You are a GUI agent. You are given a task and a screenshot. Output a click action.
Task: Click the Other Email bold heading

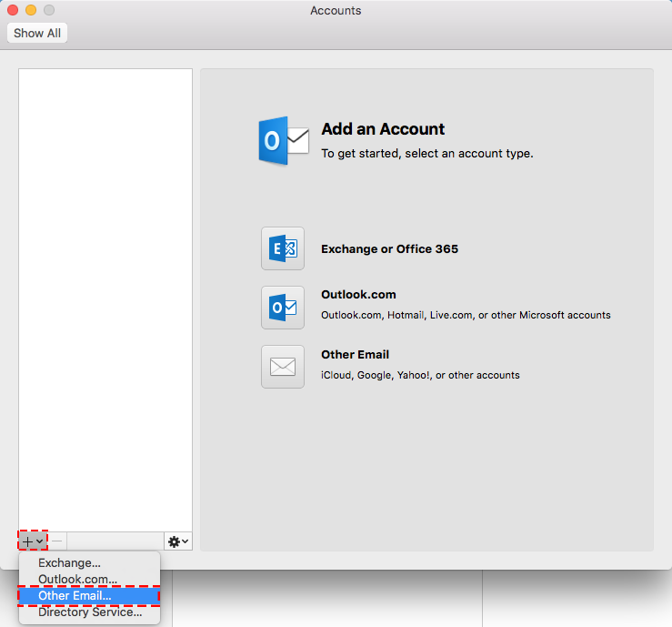pos(356,355)
